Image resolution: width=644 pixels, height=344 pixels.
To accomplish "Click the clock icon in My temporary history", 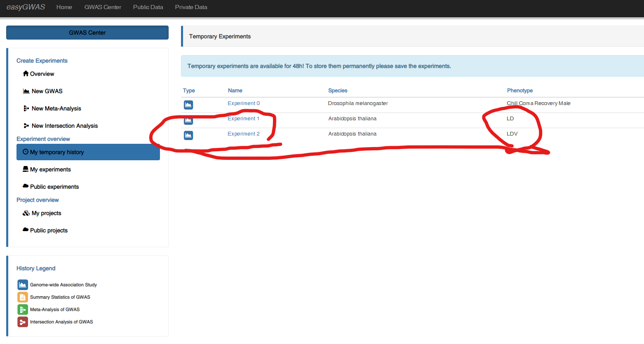I will (26, 152).
